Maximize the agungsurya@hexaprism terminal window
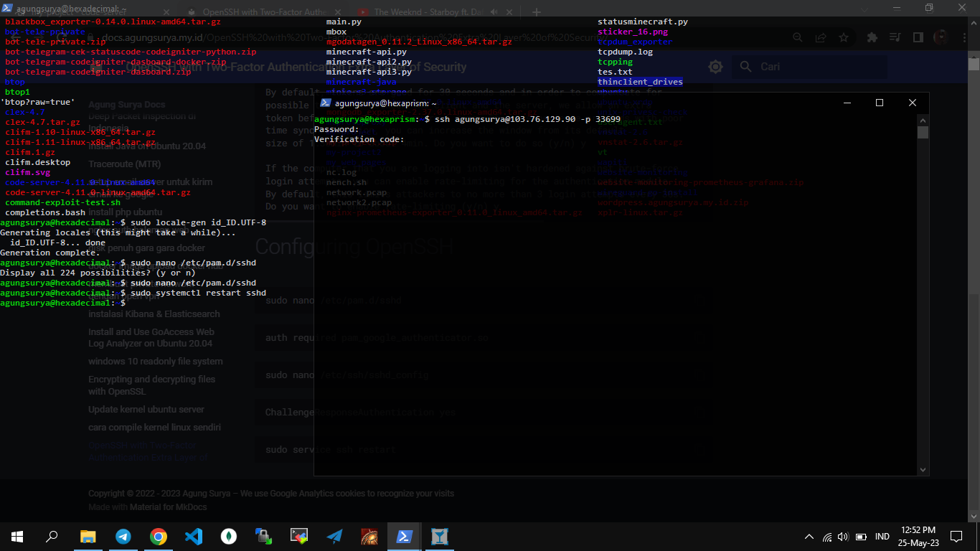The height and width of the screenshot is (551, 980). [x=880, y=103]
